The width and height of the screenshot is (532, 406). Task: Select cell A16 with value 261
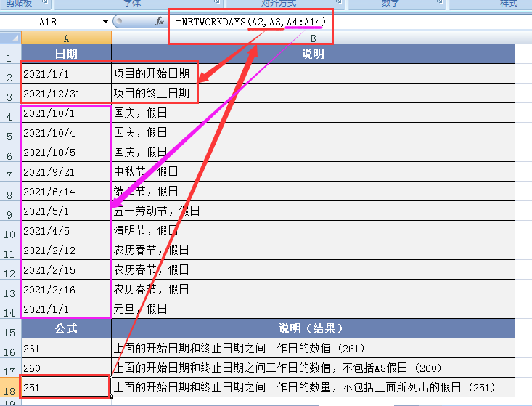click(67, 349)
